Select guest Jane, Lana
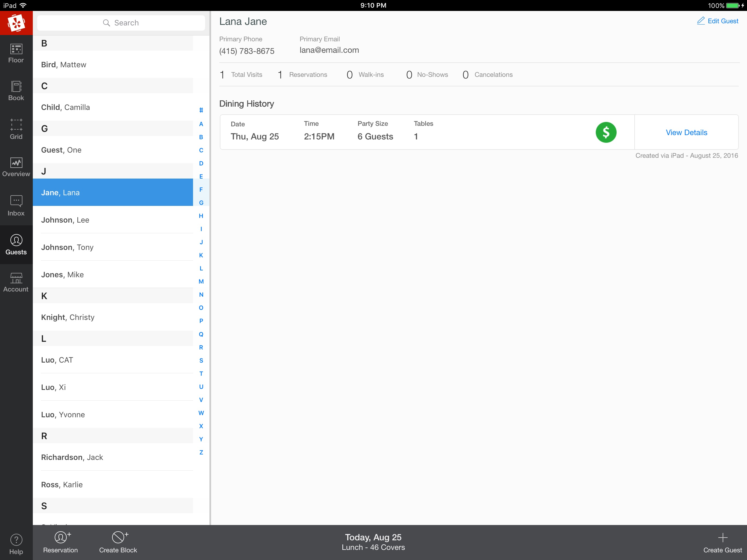The width and height of the screenshot is (747, 560). [113, 192]
